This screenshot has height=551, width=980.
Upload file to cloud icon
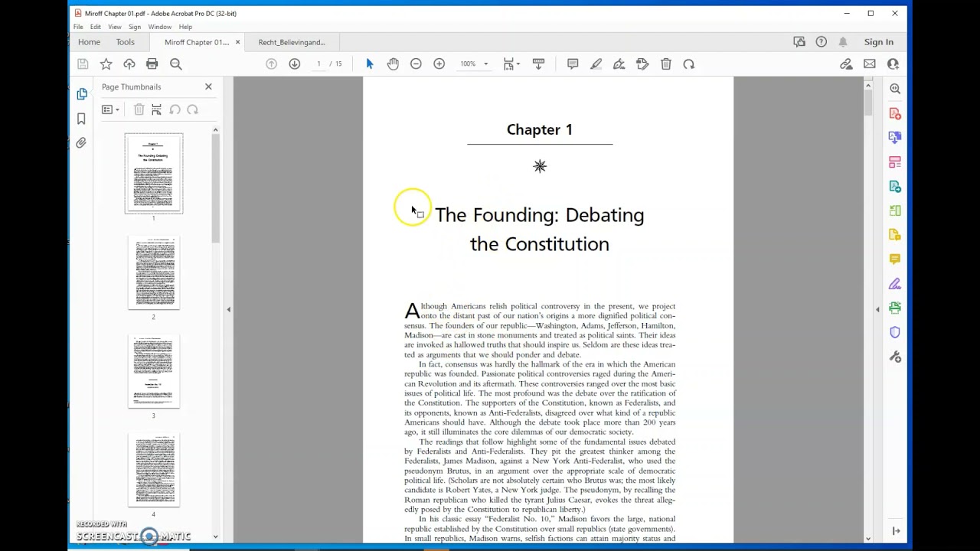[129, 64]
